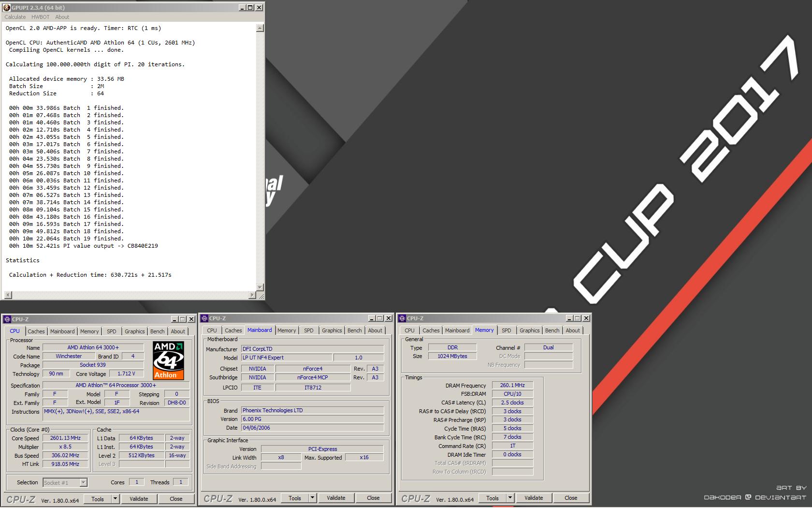
Task: Switch to SPD tab in the Mainboard window
Action: coord(309,330)
